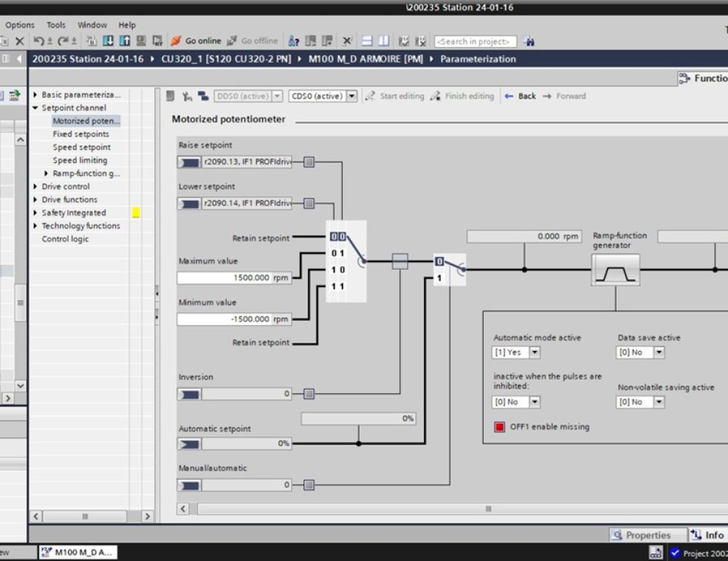Click the search icon beside the search box
728x561 pixels.
click(x=529, y=41)
